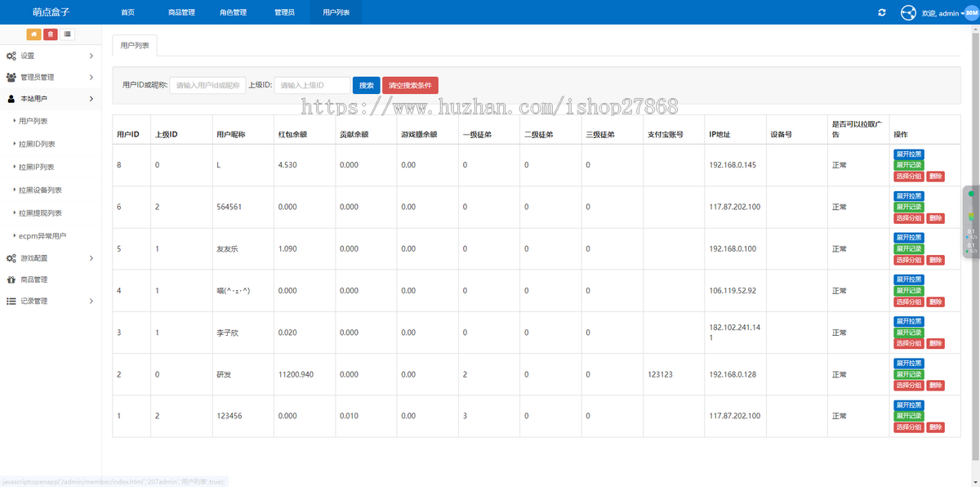Click 展开拉黑 for user L
This screenshot has height=487, width=980.
908,154
